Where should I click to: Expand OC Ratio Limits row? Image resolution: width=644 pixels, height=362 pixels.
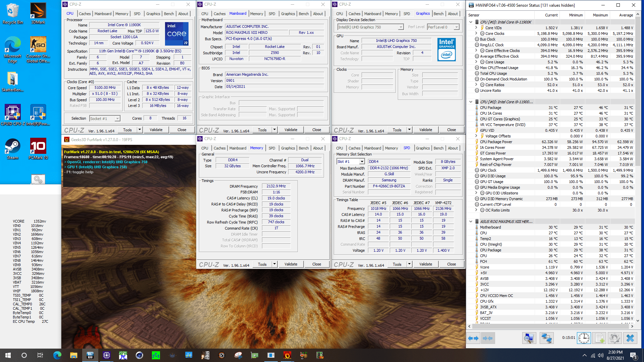tap(476, 210)
